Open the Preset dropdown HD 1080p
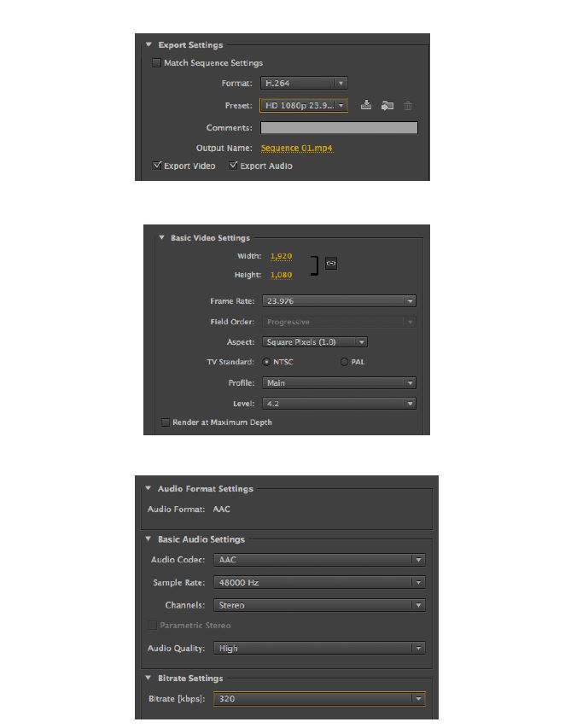The image size is (565, 728). click(x=304, y=105)
